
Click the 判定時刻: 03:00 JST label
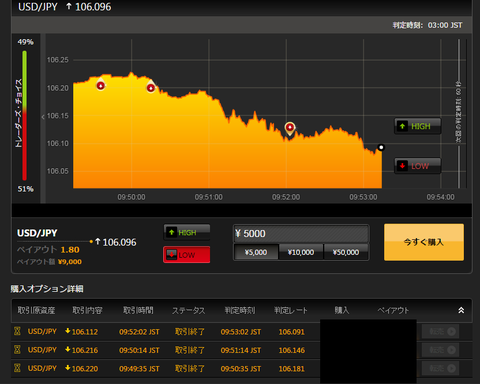click(x=427, y=25)
